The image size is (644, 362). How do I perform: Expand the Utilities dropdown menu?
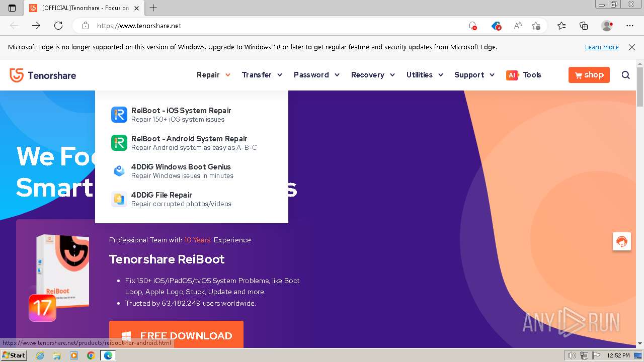pos(425,75)
